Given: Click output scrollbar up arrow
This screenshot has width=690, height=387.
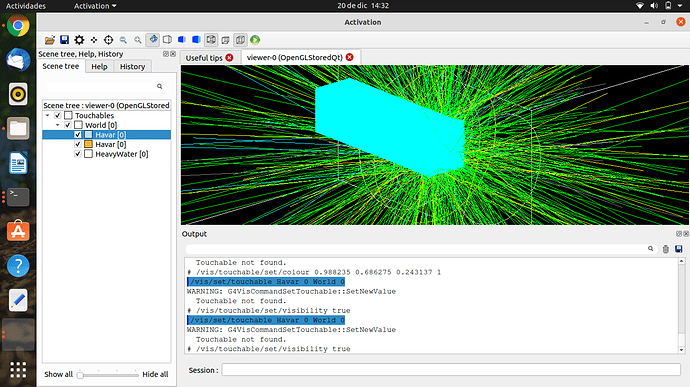Looking at the screenshot, I should pos(682,262).
